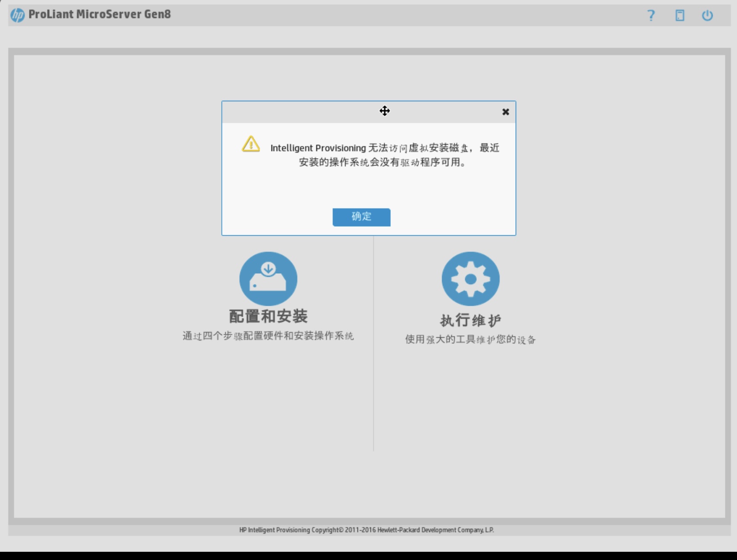The height and width of the screenshot is (560, 737).
Task: Click the 配置和安装 heading
Action: point(268,317)
